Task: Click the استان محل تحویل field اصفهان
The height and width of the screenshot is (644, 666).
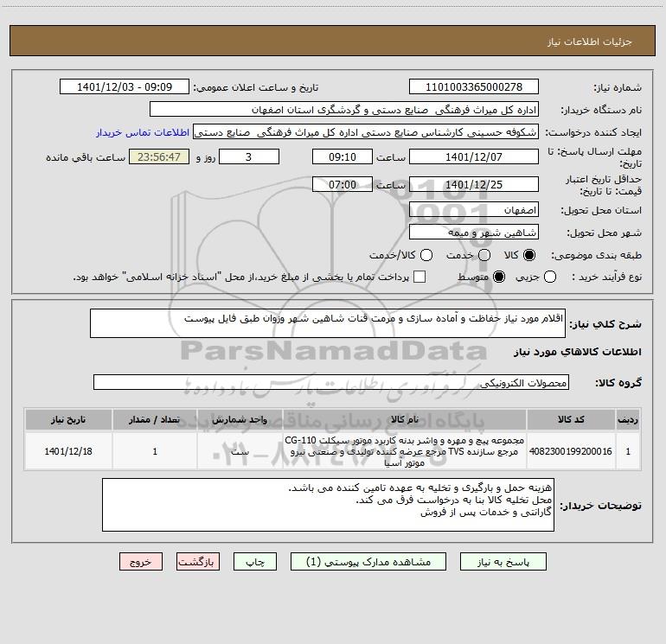Action: click(x=474, y=209)
